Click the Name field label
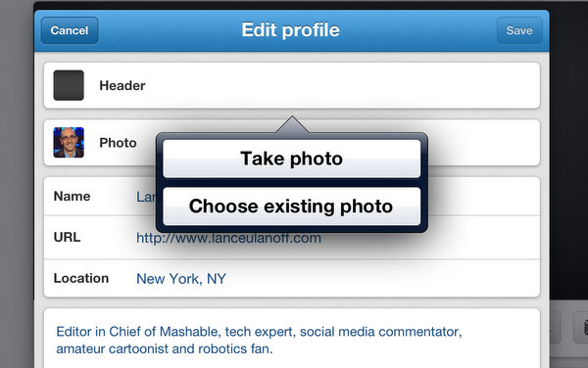 pyautogui.click(x=72, y=196)
